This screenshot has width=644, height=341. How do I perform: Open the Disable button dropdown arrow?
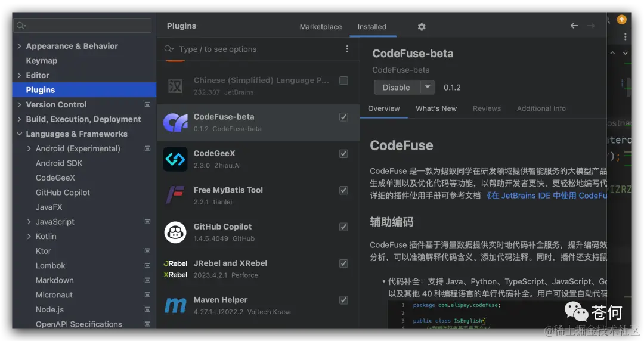pos(427,87)
